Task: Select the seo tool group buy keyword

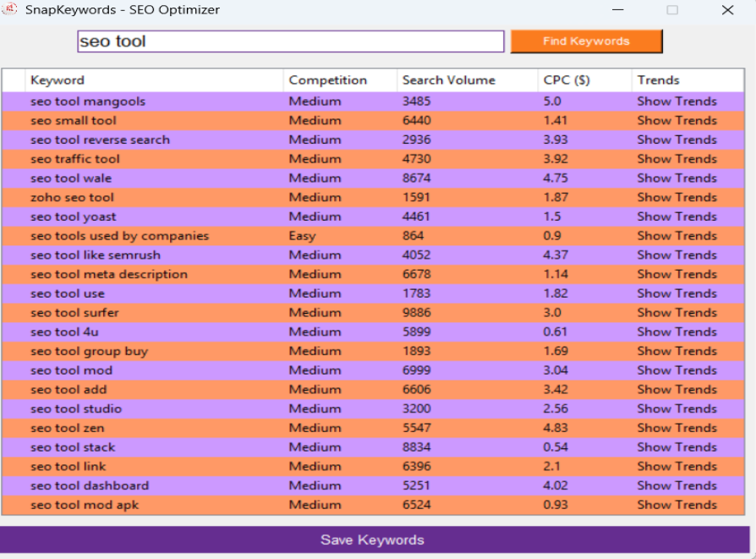Action: click(x=89, y=351)
